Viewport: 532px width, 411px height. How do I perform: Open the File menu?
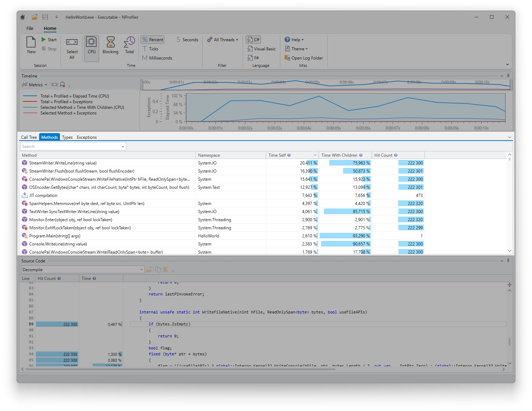[x=30, y=29]
